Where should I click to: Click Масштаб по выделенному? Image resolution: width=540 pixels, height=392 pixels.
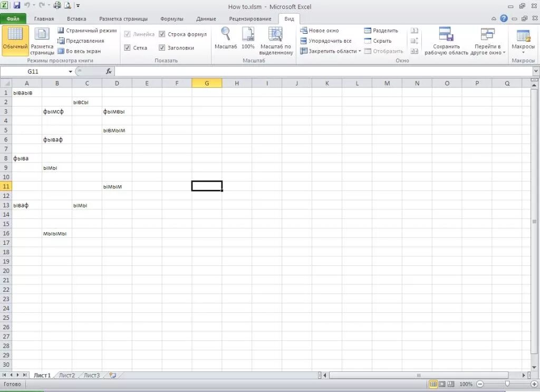click(x=276, y=41)
